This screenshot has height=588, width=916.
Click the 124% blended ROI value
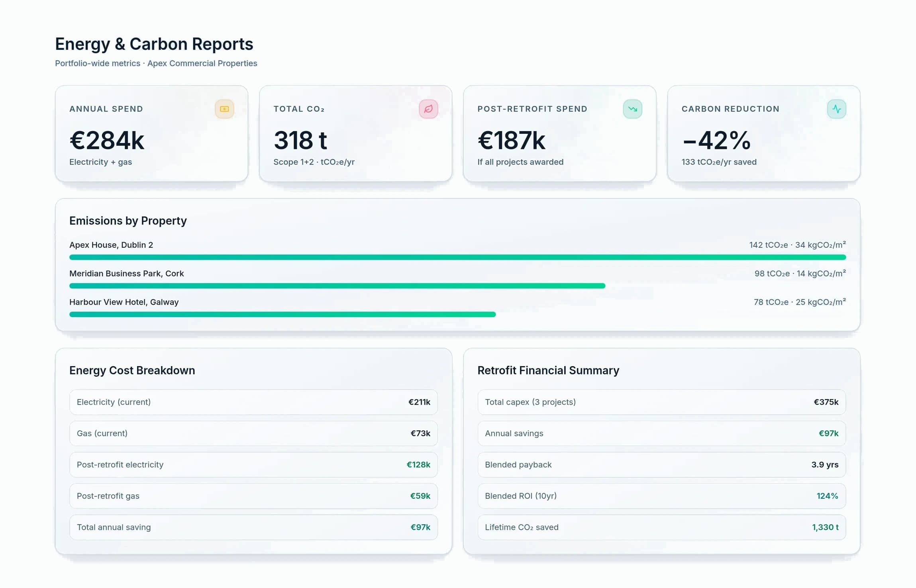coord(827,496)
